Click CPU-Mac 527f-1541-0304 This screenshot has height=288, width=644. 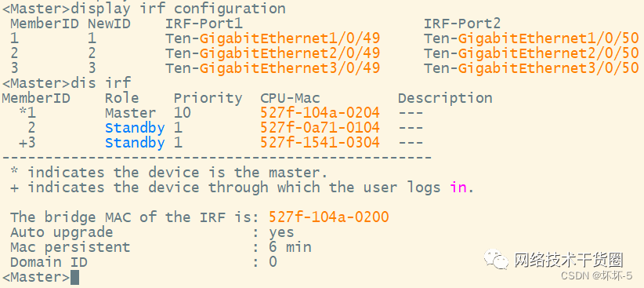click(320, 143)
